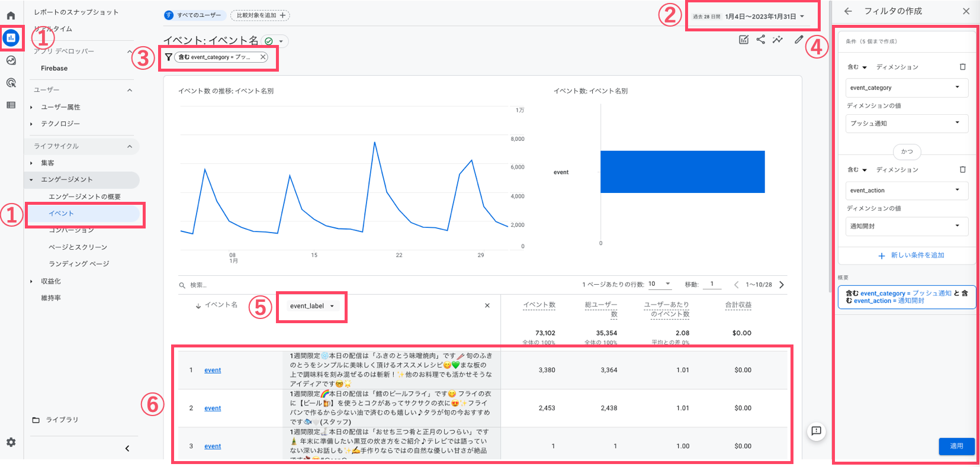Click the search magnifier icon in the table
This screenshot has width=980, height=467.
182,285
